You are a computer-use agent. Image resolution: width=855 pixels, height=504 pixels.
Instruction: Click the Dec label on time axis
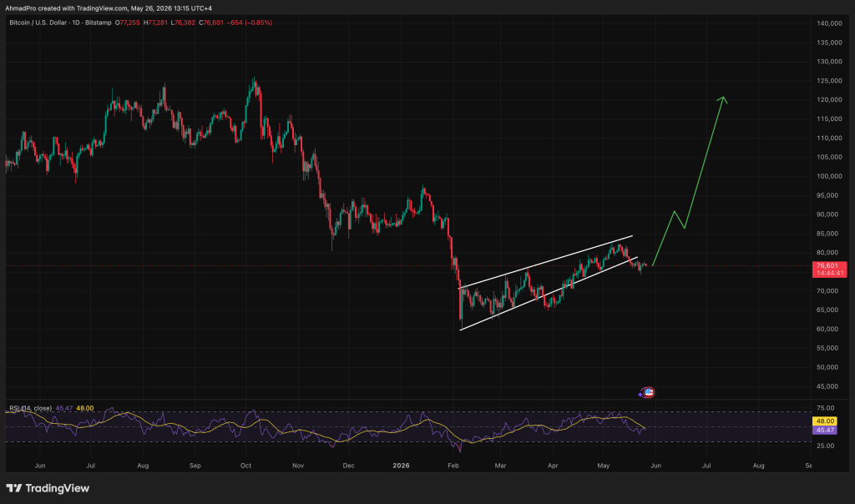pyautogui.click(x=348, y=466)
